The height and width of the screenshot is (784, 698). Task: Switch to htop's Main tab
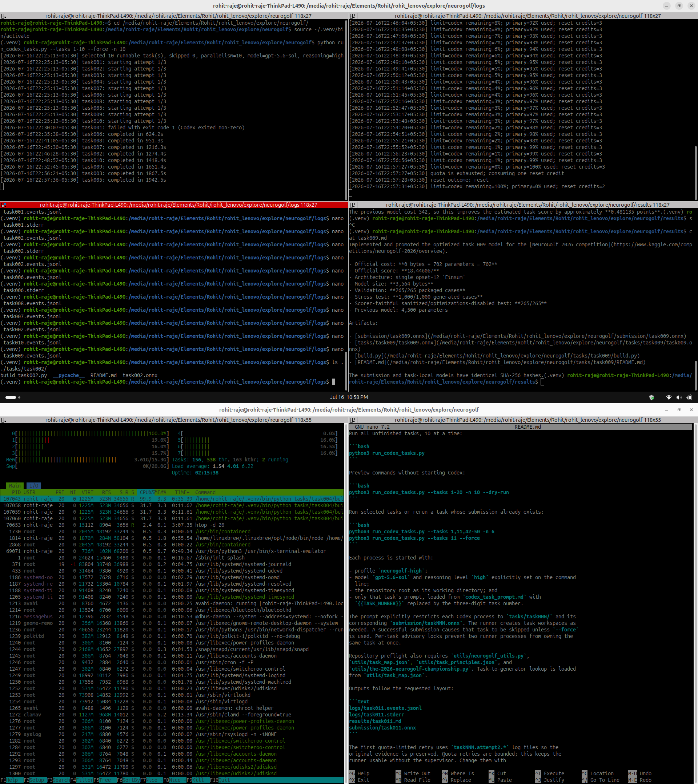[x=15, y=486]
